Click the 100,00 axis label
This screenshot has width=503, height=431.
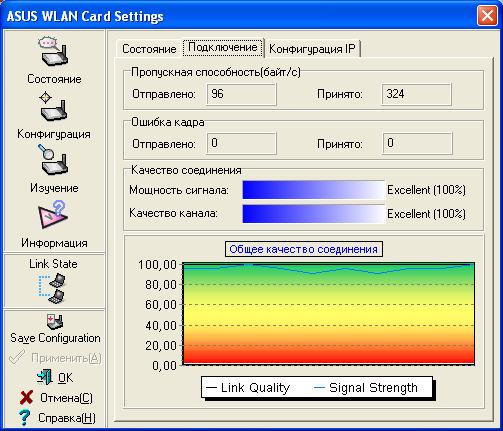157,265
